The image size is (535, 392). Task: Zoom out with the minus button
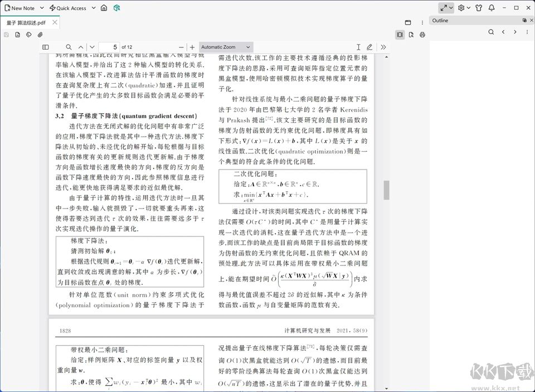pos(181,47)
